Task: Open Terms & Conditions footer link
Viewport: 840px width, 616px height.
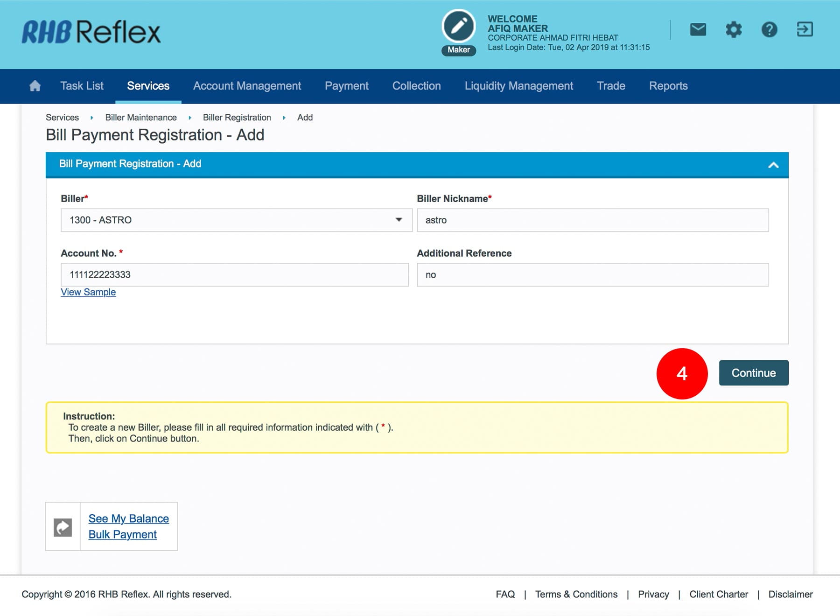Action: 576,594
